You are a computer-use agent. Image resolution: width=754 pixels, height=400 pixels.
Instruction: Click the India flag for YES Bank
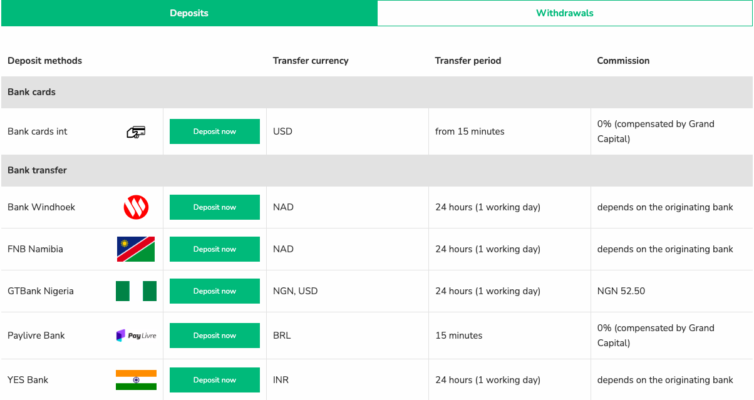[x=136, y=380]
